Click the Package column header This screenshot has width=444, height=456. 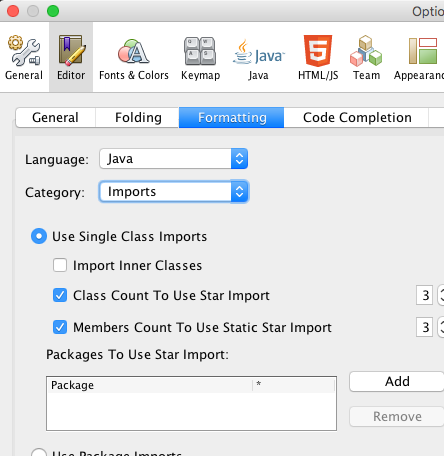150,385
